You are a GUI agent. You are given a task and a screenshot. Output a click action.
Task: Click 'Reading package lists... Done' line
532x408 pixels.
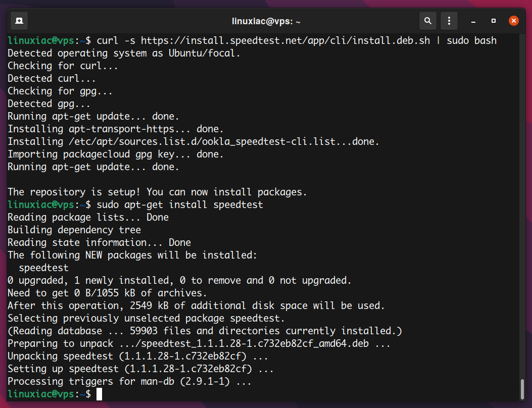[x=88, y=218]
